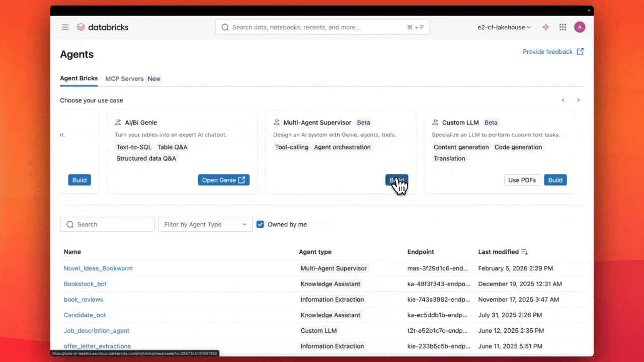The width and height of the screenshot is (644, 362).
Task: Open the hamburger sidebar menu
Action: (65, 27)
